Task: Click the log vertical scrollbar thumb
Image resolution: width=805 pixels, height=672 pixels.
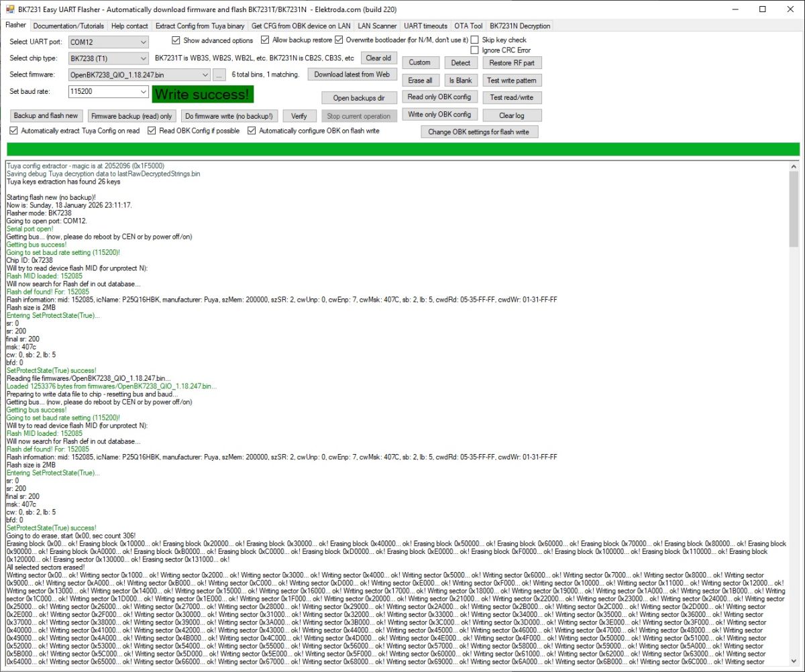Action: click(x=794, y=209)
